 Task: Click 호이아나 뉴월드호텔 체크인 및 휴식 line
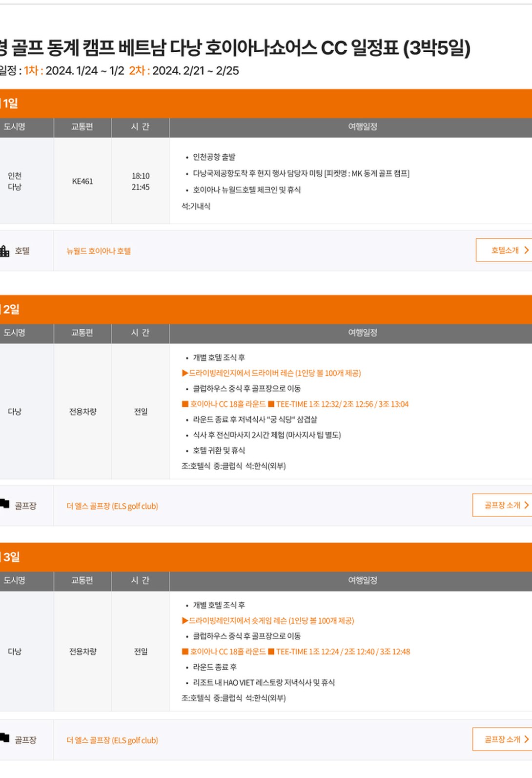tap(246, 189)
